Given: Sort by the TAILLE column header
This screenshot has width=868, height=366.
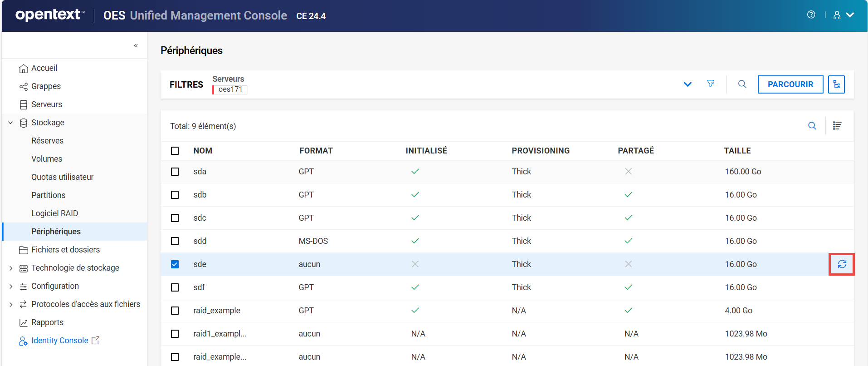Looking at the screenshot, I should (x=737, y=151).
